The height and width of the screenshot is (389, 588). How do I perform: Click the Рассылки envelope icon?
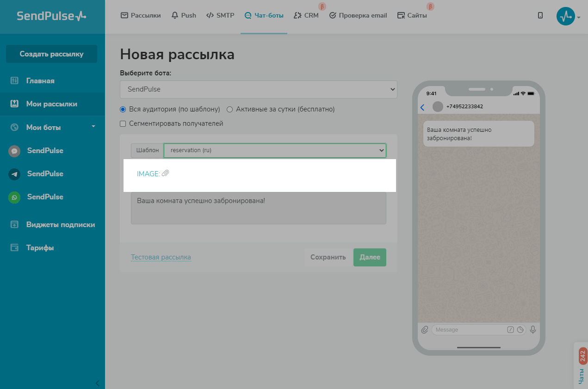click(x=124, y=15)
